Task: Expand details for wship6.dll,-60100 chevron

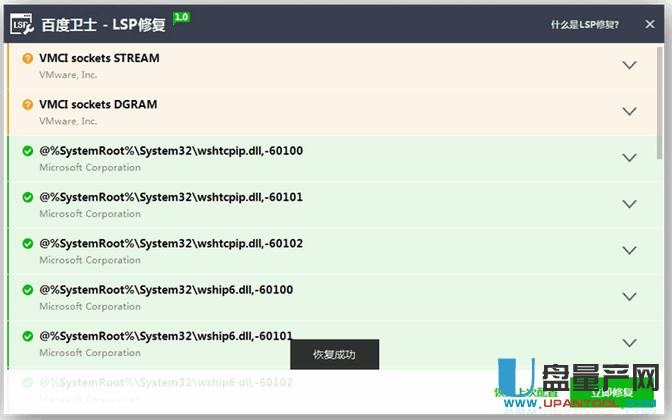Action: [629, 296]
